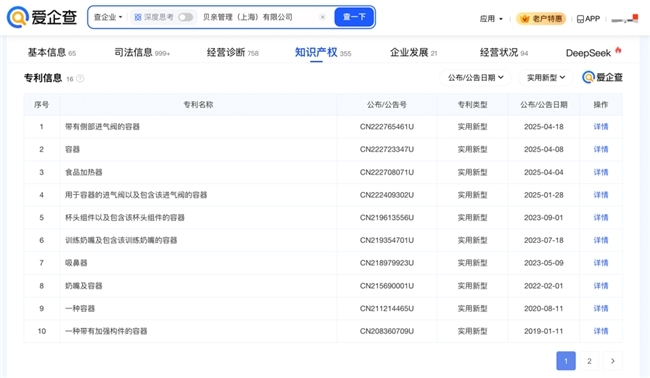
Task: Open 详情 for 吸鼻器 patent
Action: pyautogui.click(x=601, y=263)
